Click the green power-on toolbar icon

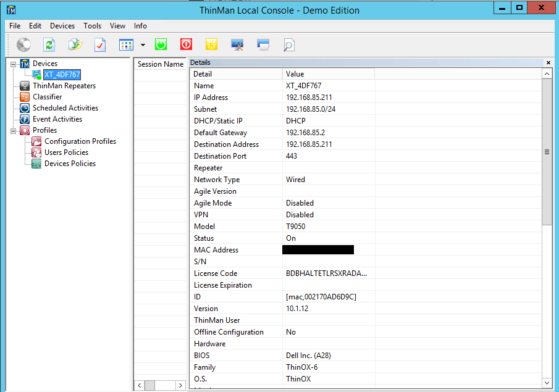[161, 44]
